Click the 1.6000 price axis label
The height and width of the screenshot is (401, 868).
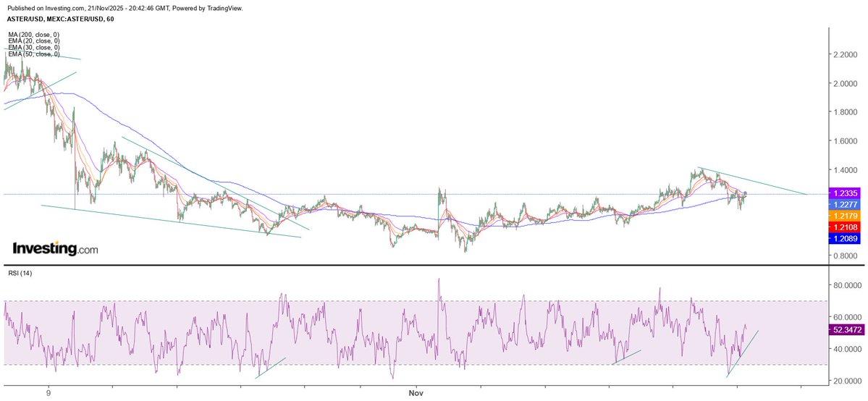(x=846, y=141)
